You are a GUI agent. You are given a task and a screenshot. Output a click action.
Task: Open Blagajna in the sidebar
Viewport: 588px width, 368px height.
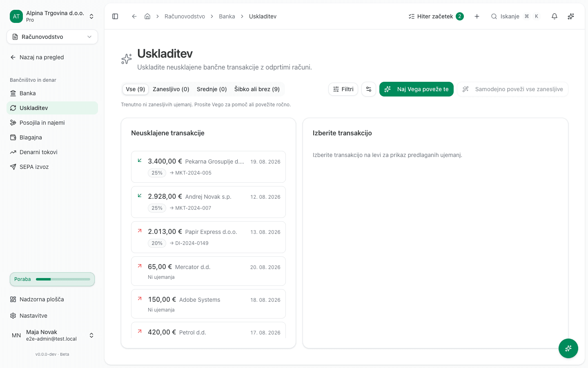coord(52,137)
